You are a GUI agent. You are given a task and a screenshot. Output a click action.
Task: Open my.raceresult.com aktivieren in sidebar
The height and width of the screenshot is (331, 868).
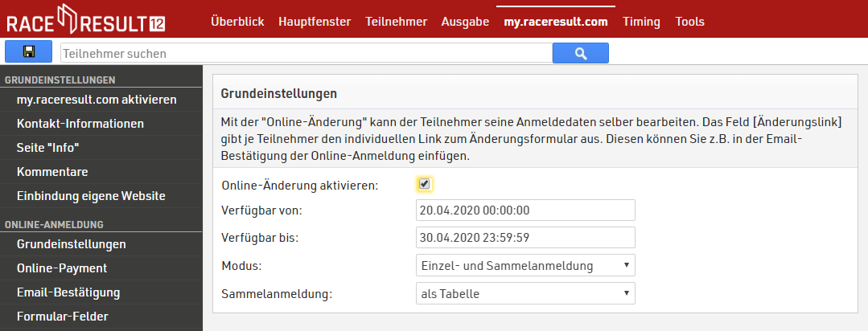pos(97,100)
